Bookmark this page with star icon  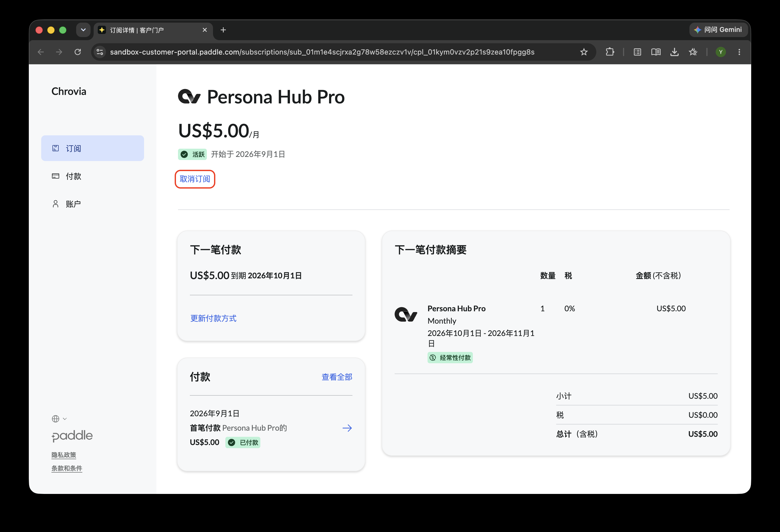(584, 52)
